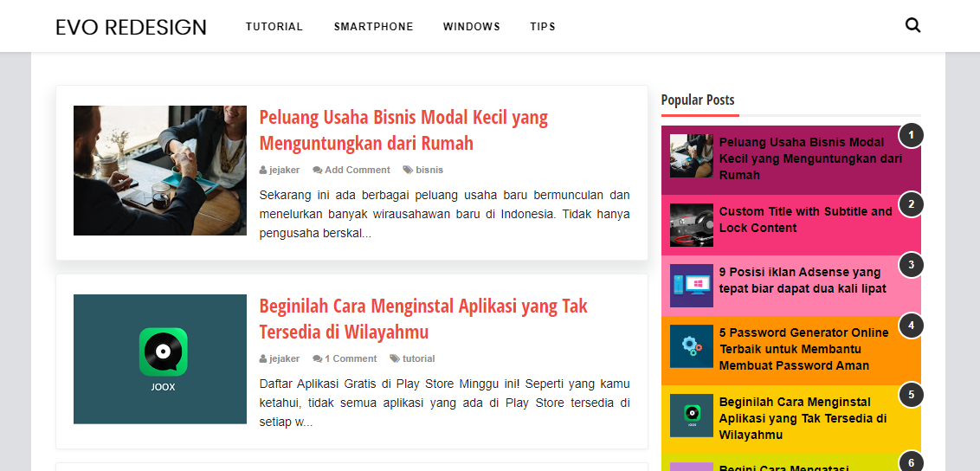Open popular post 5 Password Generator Online
The image size is (980, 471).
(803, 349)
